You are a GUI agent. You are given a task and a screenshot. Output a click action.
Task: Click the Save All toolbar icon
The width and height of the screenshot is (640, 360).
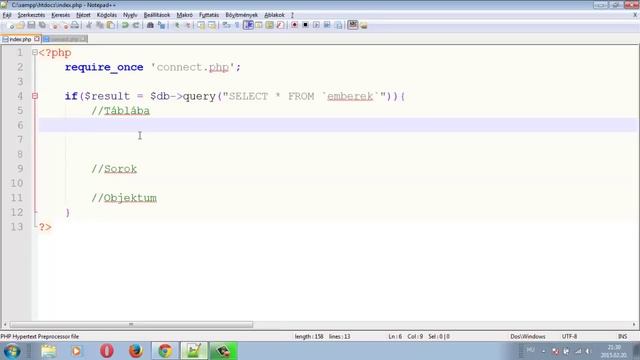pyautogui.click(x=42, y=25)
